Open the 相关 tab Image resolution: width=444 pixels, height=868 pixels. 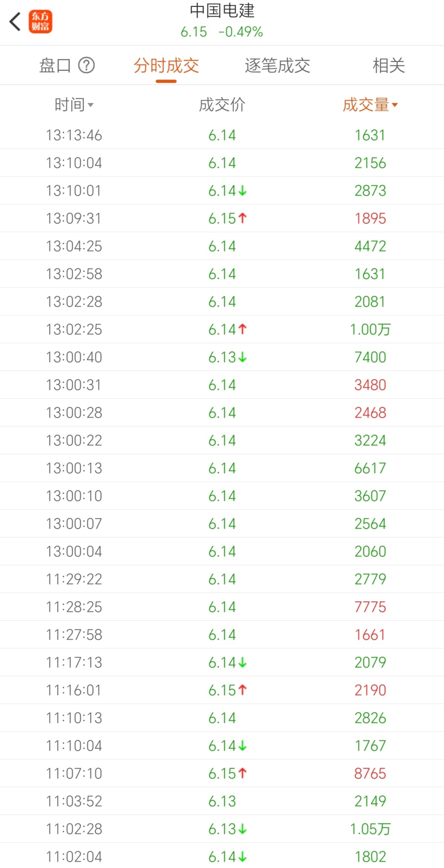(x=389, y=66)
